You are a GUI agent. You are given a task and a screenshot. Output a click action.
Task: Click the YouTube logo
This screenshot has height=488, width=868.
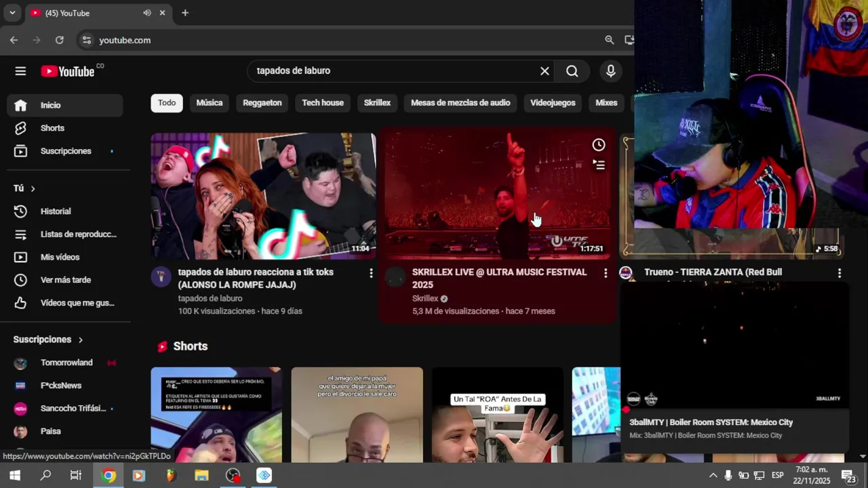68,71
